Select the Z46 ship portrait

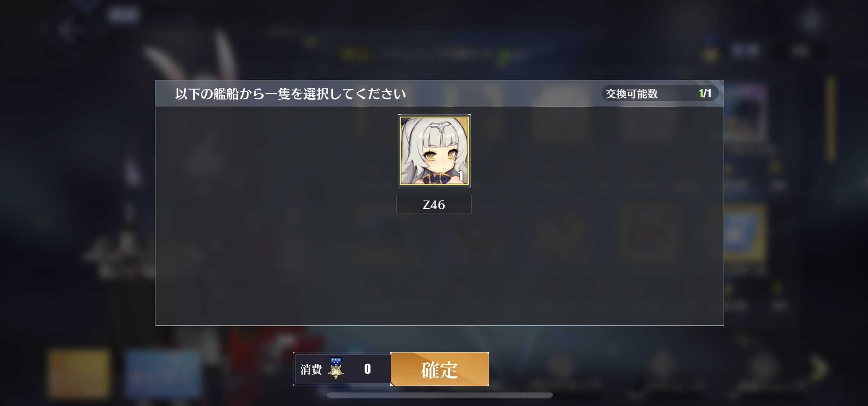(434, 151)
